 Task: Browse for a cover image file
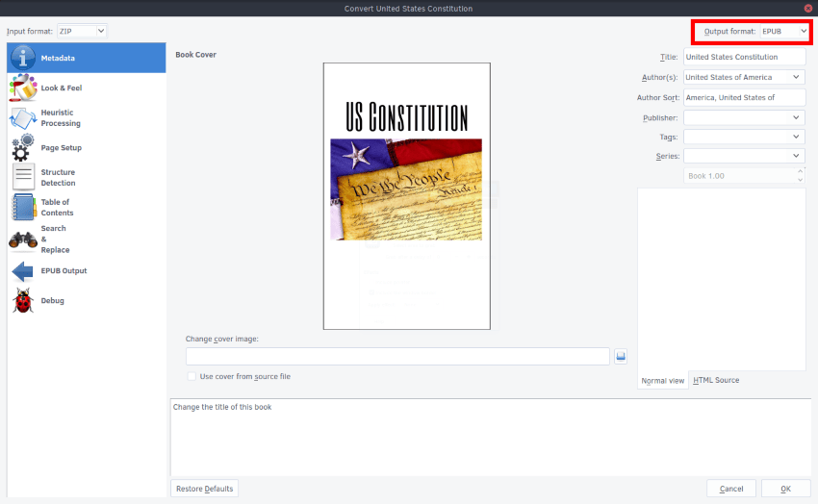pyautogui.click(x=621, y=357)
